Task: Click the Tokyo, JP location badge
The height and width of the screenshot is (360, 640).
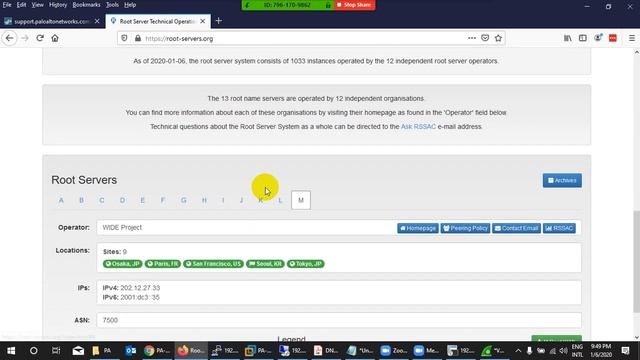Action: 306,264
